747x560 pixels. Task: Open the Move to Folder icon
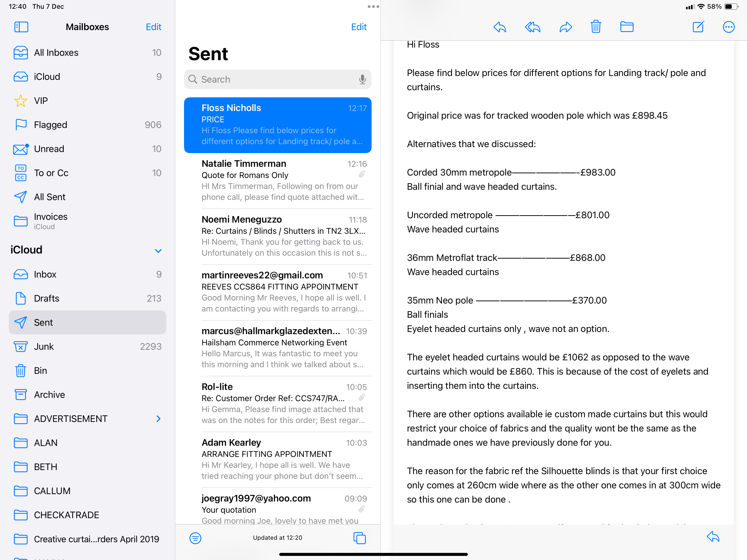click(626, 27)
